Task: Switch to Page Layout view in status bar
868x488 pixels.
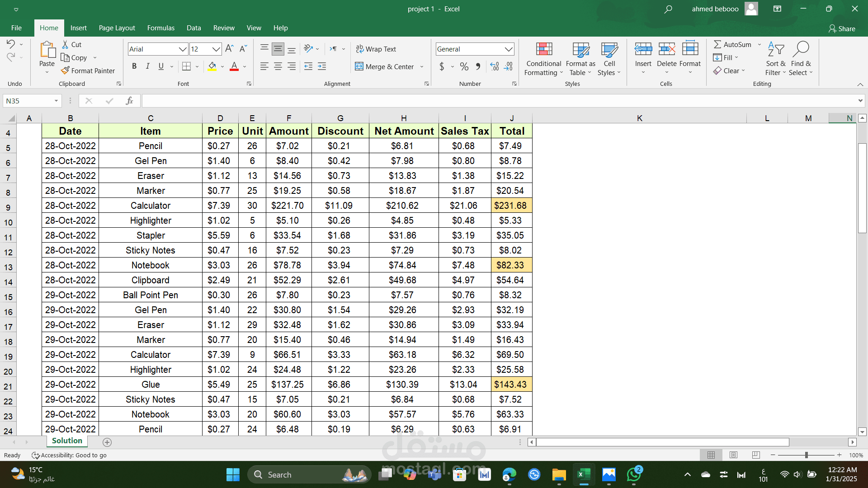Action: tap(733, 455)
